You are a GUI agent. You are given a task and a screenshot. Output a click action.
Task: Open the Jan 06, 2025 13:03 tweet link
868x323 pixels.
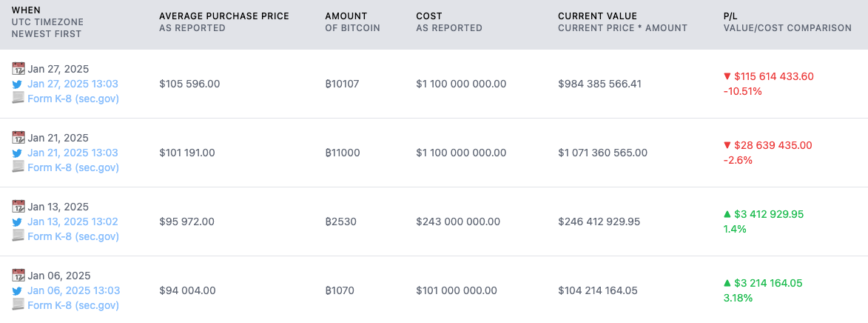click(x=73, y=290)
